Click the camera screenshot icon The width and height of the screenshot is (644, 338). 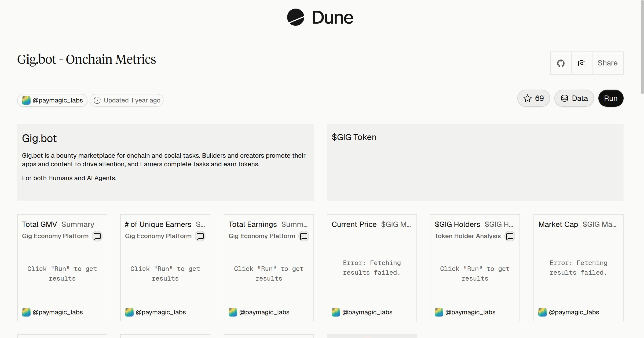(582, 63)
